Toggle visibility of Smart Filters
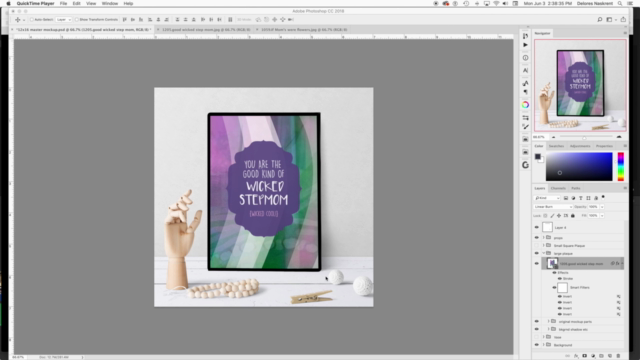 (554, 287)
